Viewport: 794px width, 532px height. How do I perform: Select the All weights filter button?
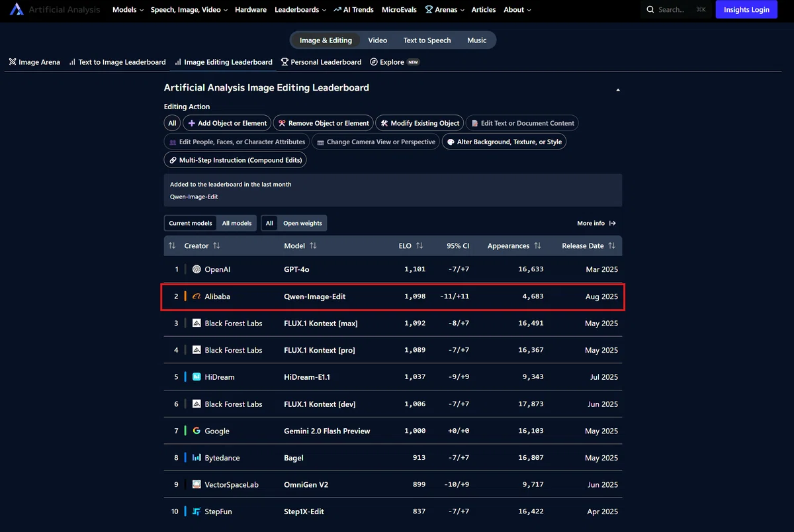269,224
